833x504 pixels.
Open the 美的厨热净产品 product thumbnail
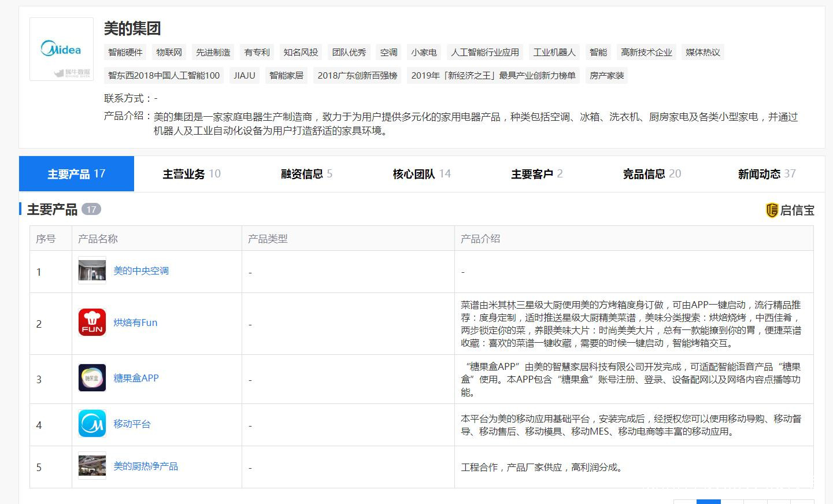pos(92,466)
